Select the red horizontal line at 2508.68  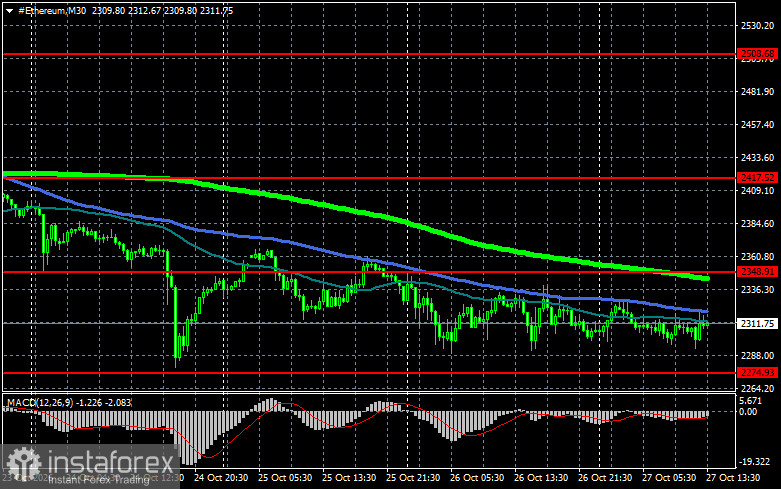click(x=369, y=54)
